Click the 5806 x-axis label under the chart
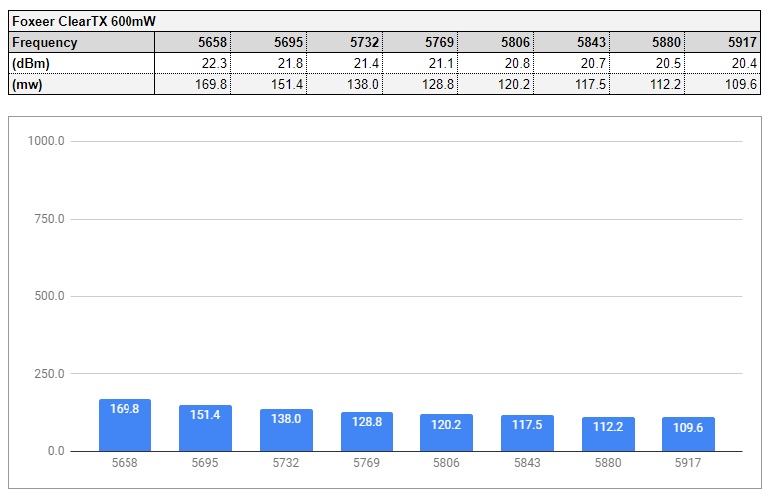The height and width of the screenshot is (500, 770). click(x=446, y=463)
